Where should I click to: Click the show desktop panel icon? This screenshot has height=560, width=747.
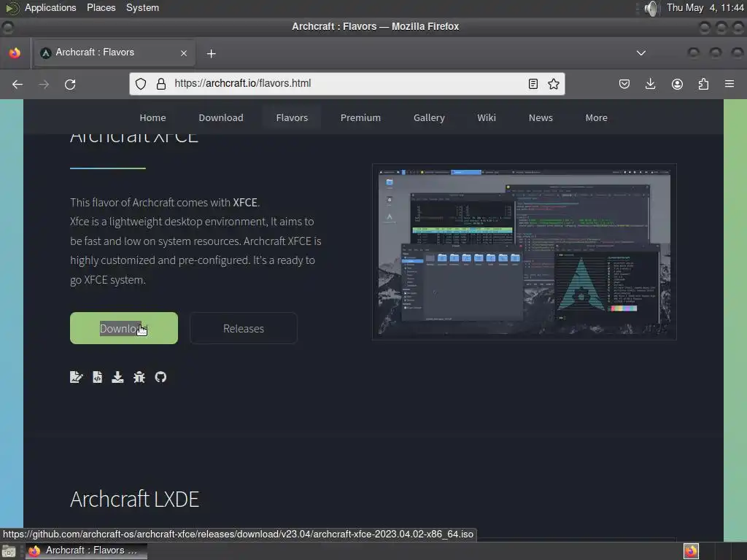click(x=9, y=551)
